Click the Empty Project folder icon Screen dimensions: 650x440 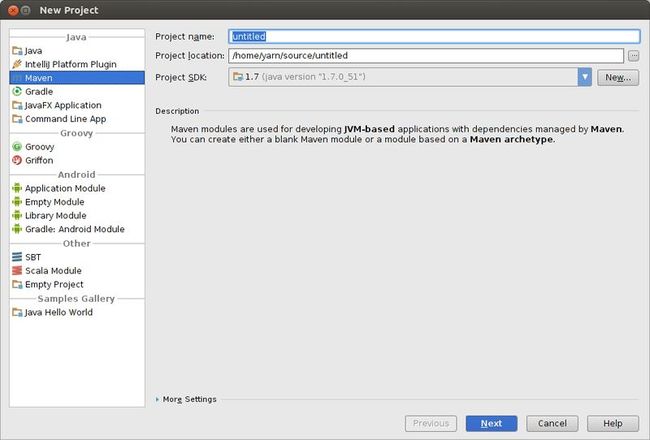(17, 284)
